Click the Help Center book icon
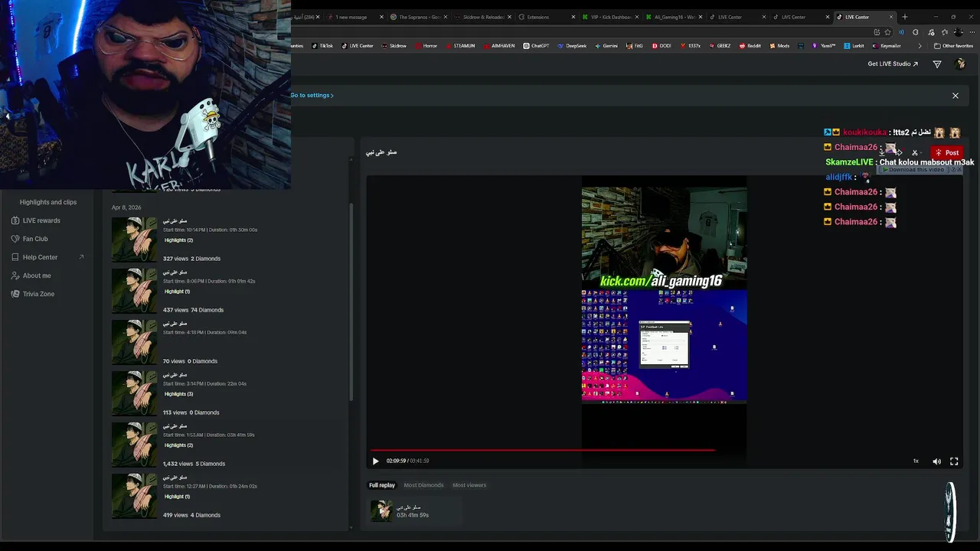 (x=15, y=257)
